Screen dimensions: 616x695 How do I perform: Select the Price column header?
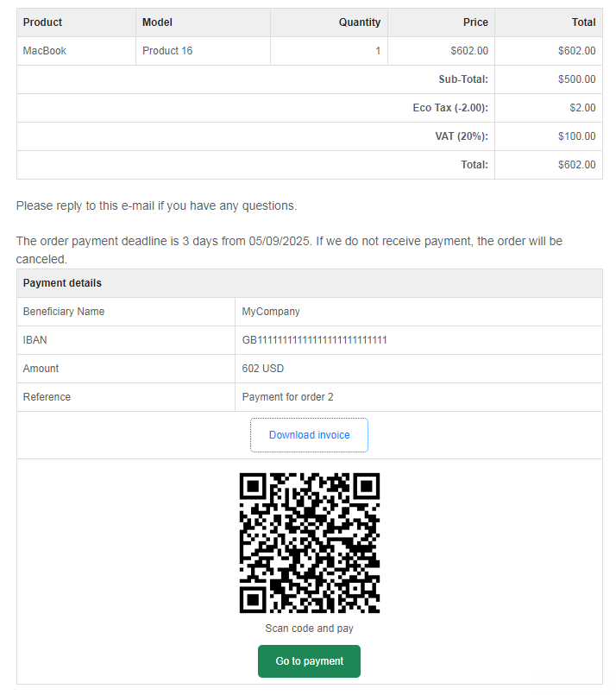click(x=475, y=22)
